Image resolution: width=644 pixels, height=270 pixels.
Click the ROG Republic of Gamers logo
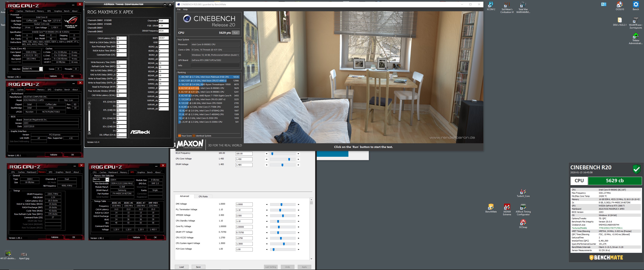tap(71, 22)
